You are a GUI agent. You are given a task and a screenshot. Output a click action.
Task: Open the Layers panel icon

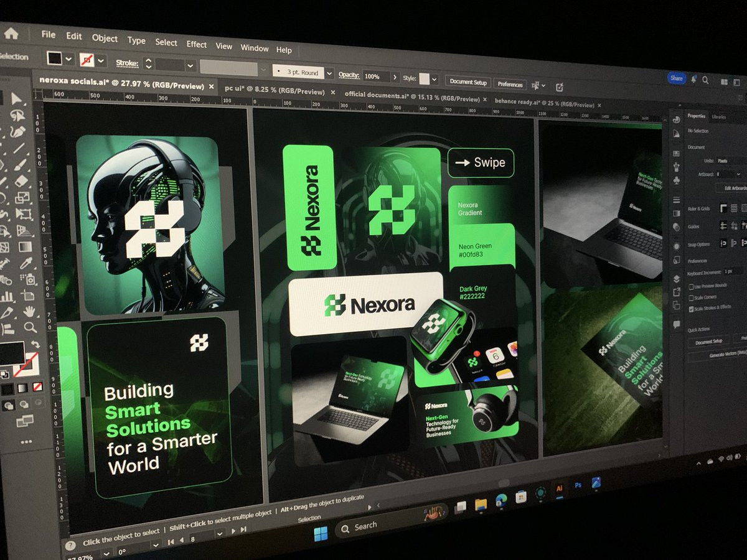[676, 279]
